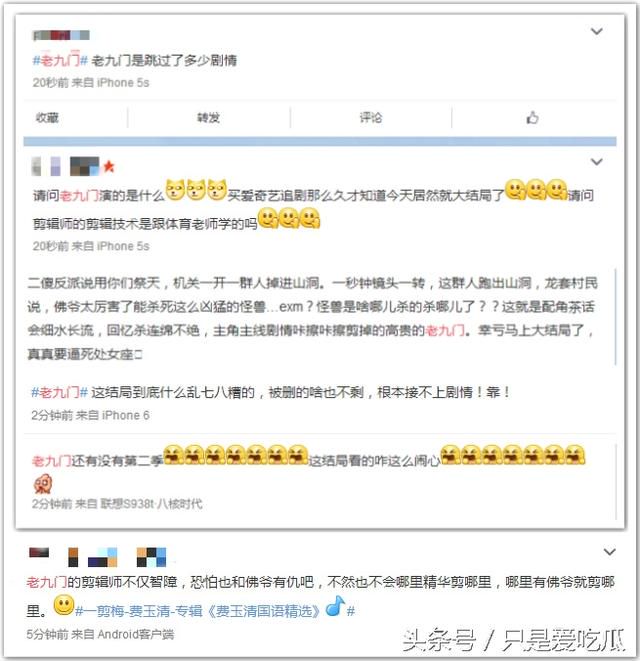Click the 收藏 favorite button
The width and height of the screenshot is (640, 661).
click(47, 118)
